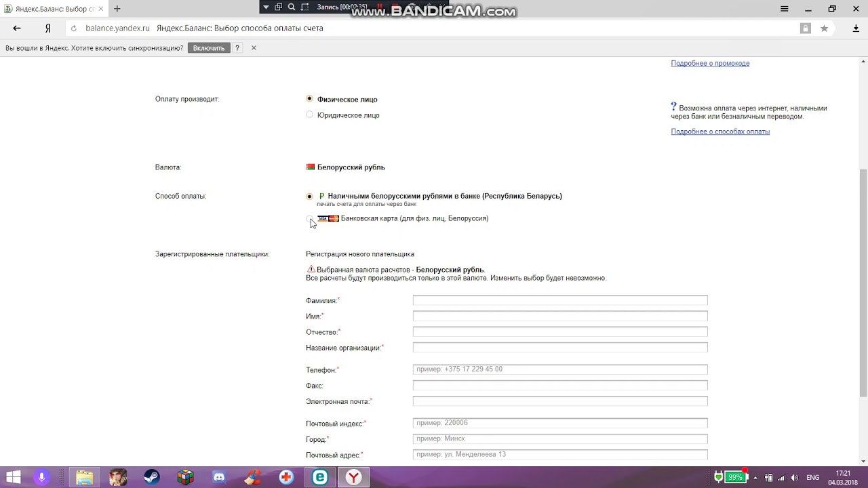Open File Explorer from the taskbar
This screenshot has height=488, width=868.
coord(84,477)
